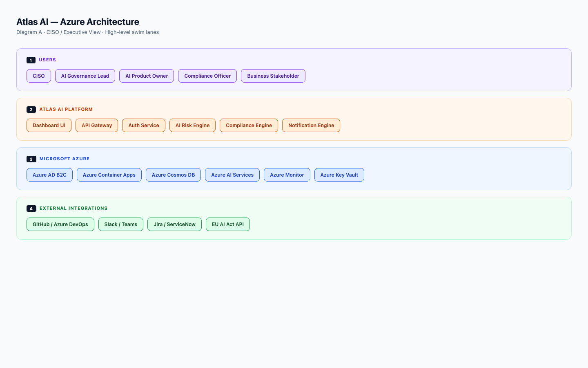Select the Azure Key Vault chip
588x368 pixels.
tap(339, 175)
